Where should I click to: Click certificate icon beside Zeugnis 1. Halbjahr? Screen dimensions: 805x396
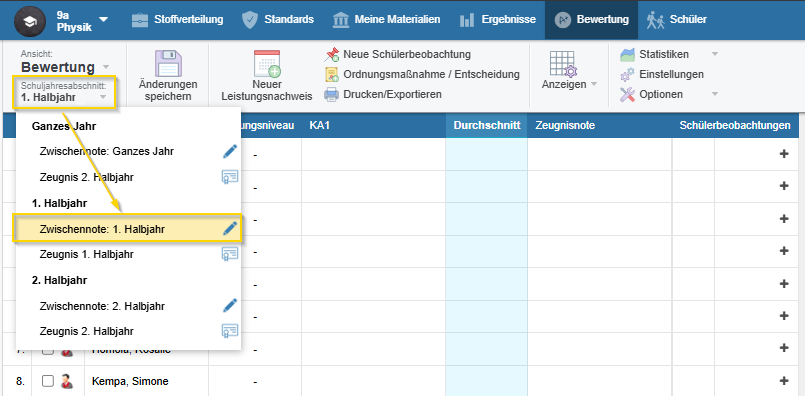pos(230,254)
